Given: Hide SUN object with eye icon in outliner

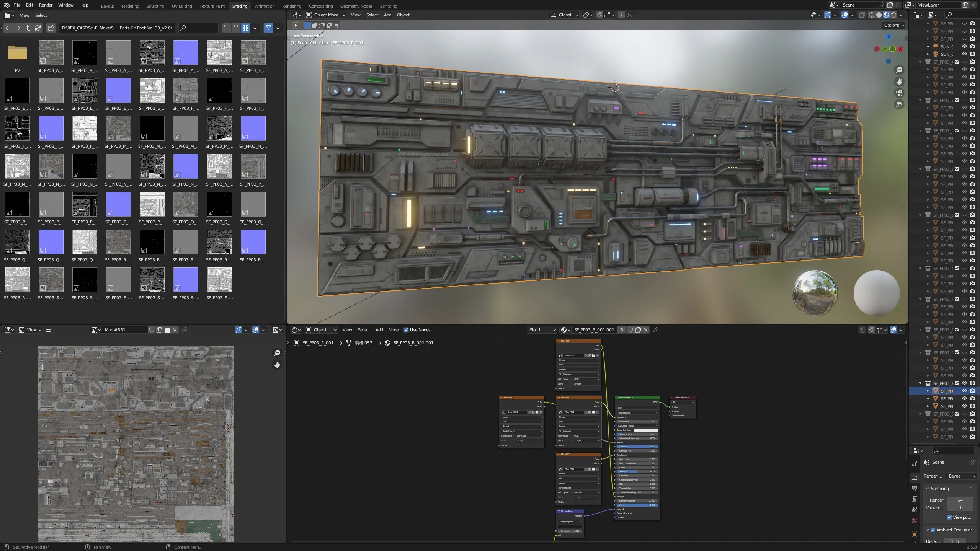Looking at the screenshot, I should coord(964,46).
